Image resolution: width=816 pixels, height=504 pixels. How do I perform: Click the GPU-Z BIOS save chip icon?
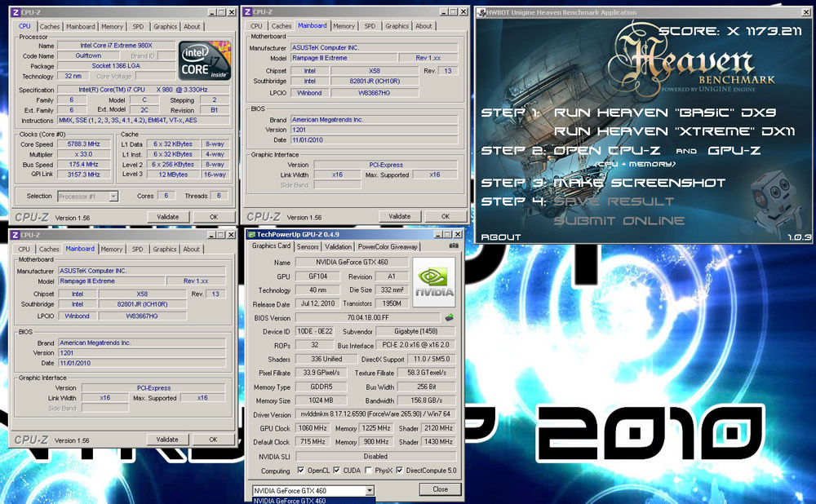[x=449, y=317]
